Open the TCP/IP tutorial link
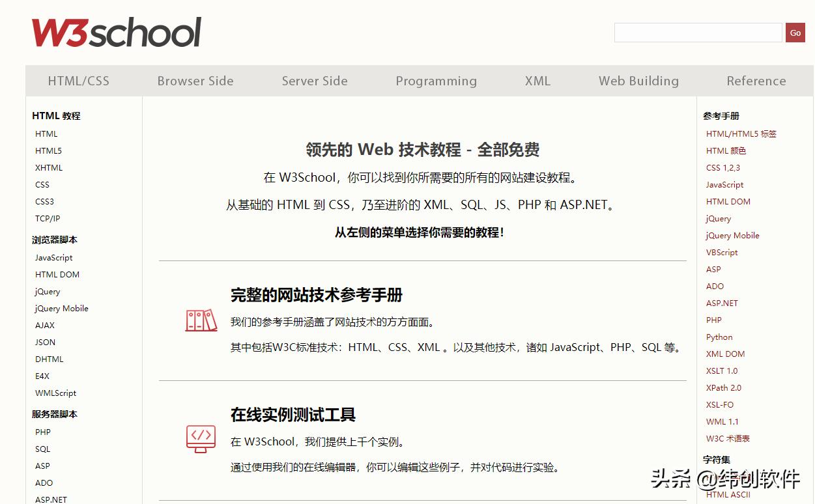Screen dimensions: 815x504 click(46, 218)
